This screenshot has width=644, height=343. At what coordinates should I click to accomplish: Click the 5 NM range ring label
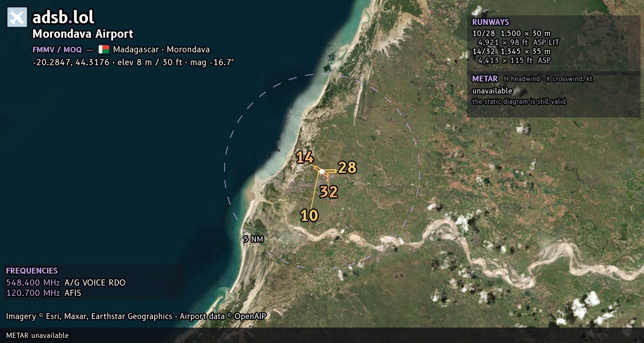[253, 239]
